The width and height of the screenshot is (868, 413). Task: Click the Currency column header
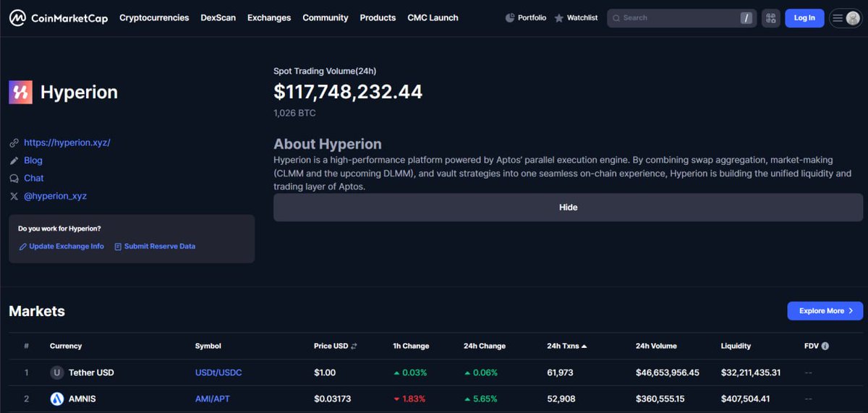click(x=66, y=346)
